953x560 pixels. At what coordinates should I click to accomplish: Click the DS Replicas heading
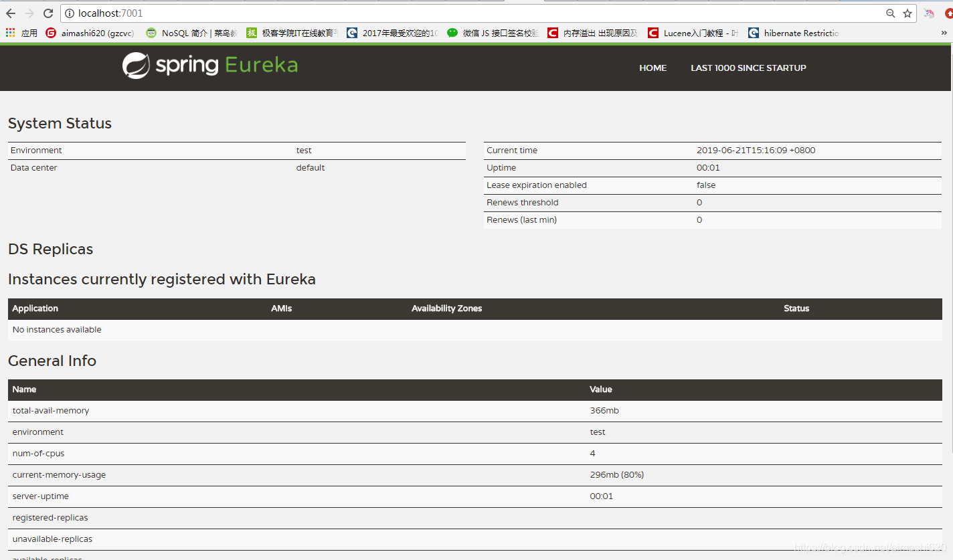(x=50, y=249)
